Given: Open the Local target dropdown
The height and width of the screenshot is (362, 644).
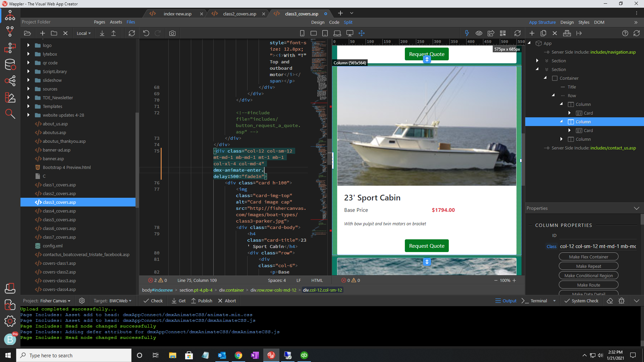Looking at the screenshot, I should [x=84, y=33].
